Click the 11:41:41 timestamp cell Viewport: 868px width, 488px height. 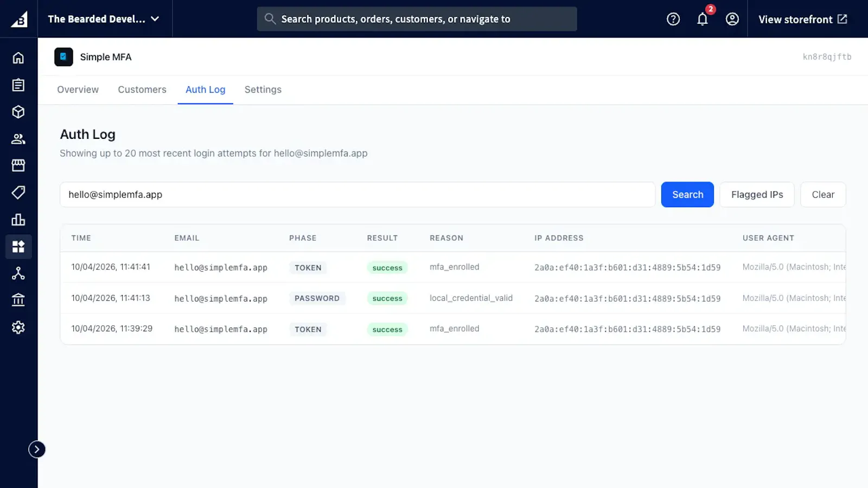click(x=111, y=267)
